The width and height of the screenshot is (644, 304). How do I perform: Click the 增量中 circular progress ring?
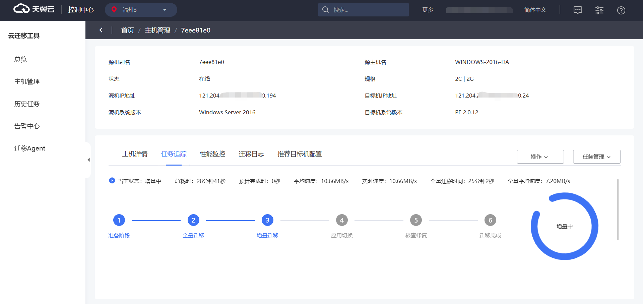[565, 226]
